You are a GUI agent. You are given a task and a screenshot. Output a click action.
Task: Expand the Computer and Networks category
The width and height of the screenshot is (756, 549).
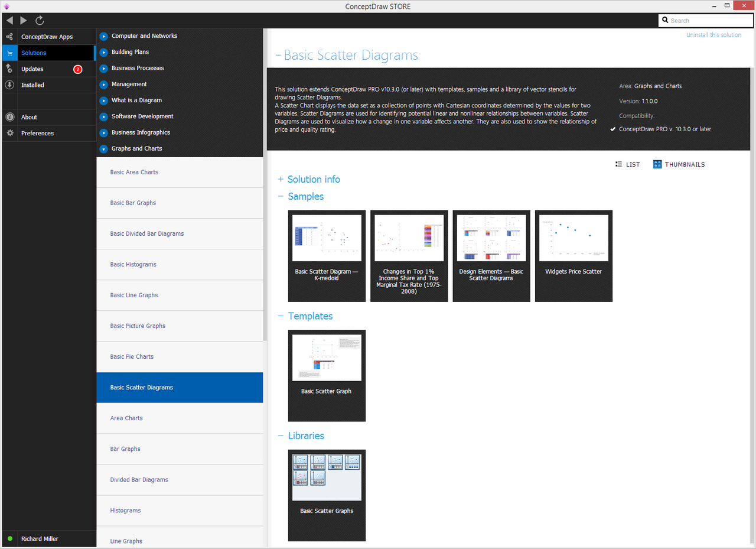pos(104,36)
